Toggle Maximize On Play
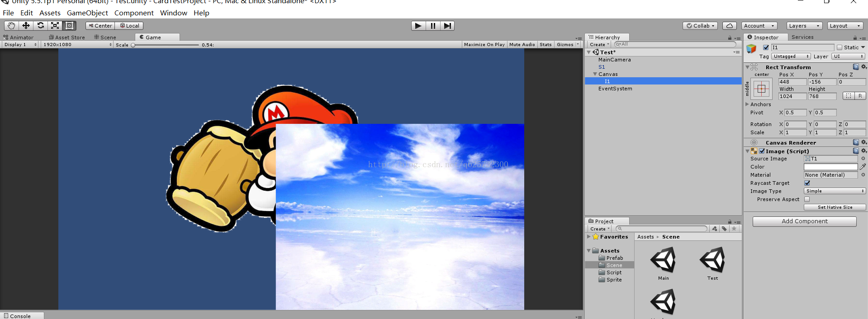Screen dimensions: 868x319 click(x=484, y=45)
